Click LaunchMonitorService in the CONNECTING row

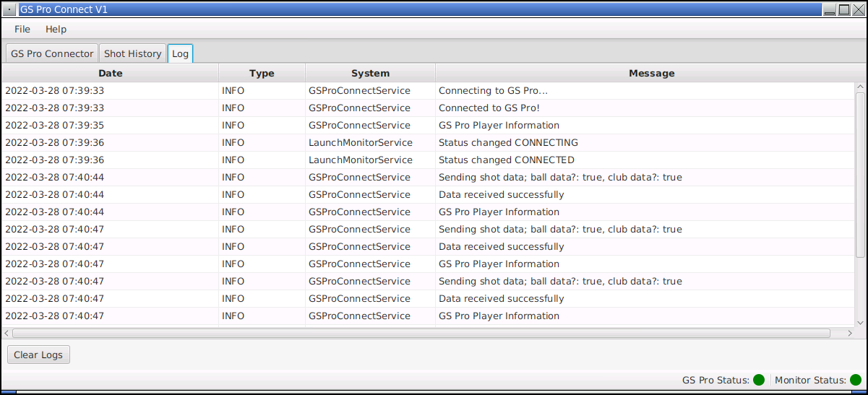[361, 143]
